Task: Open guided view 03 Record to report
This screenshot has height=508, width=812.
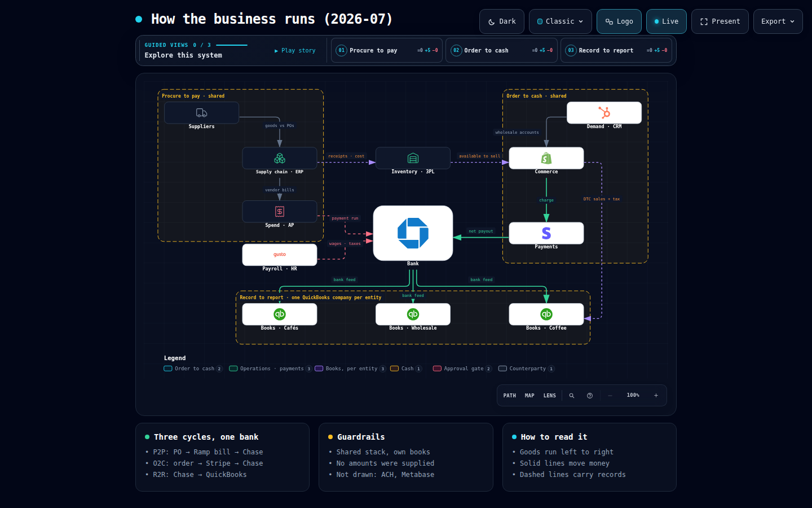Action: click(616, 50)
